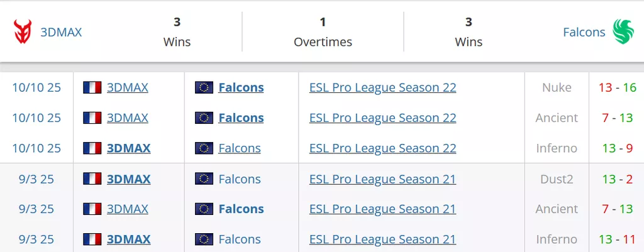Click the green Falcons bird logo
The image size is (644, 252).
[623, 31]
